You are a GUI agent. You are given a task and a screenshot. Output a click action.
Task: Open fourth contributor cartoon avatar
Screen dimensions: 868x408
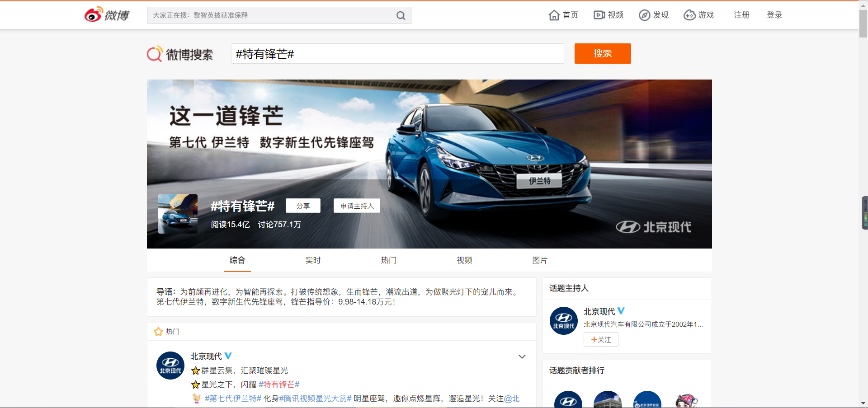pyautogui.click(x=687, y=400)
